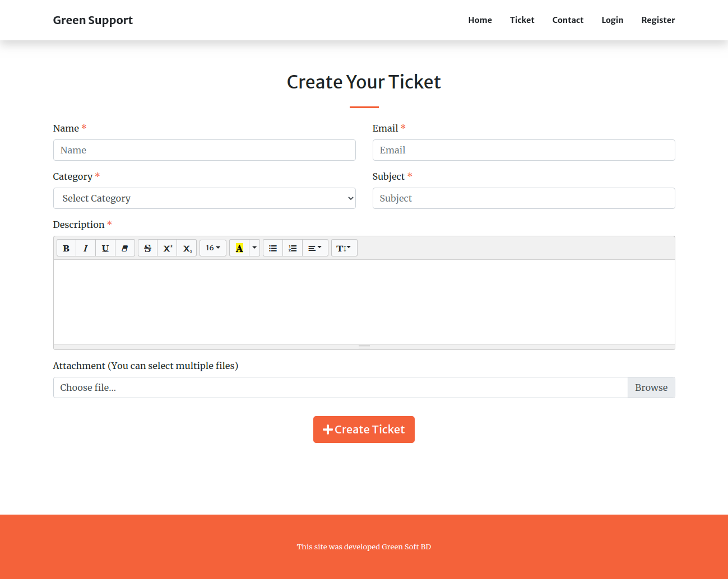
Task: Open color palette arrow beside highlight button
Action: coord(254,248)
